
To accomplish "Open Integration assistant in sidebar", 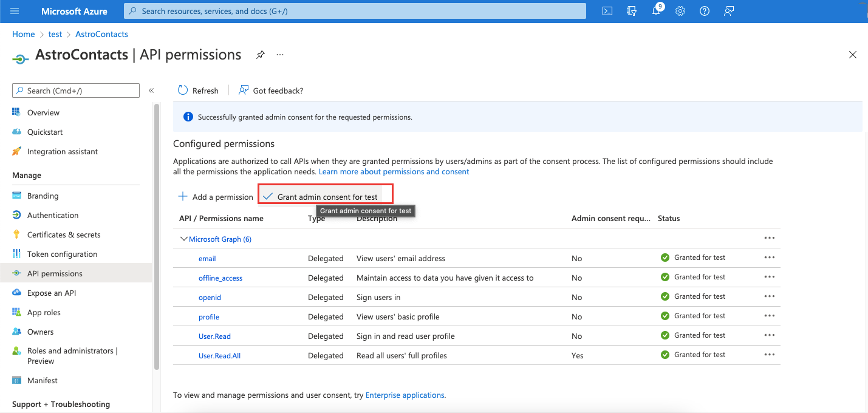I will pos(63,151).
